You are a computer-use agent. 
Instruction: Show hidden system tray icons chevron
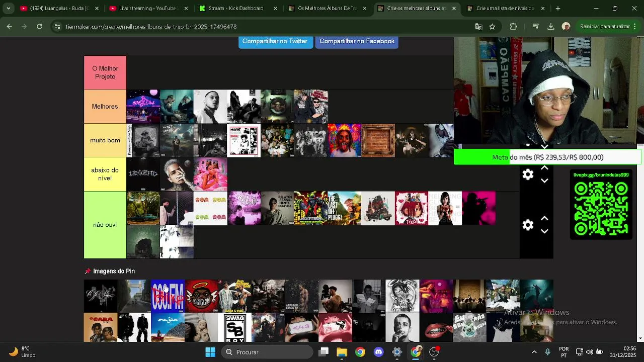point(534,352)
